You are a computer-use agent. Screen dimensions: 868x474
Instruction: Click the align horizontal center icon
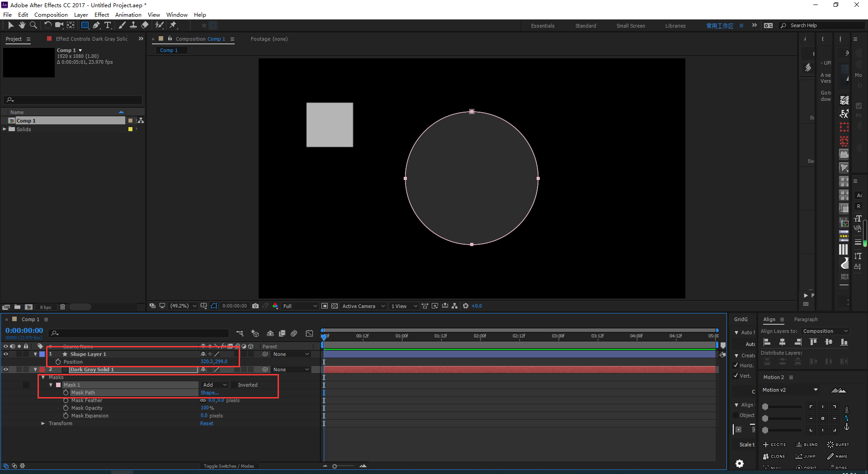[782, 342]
